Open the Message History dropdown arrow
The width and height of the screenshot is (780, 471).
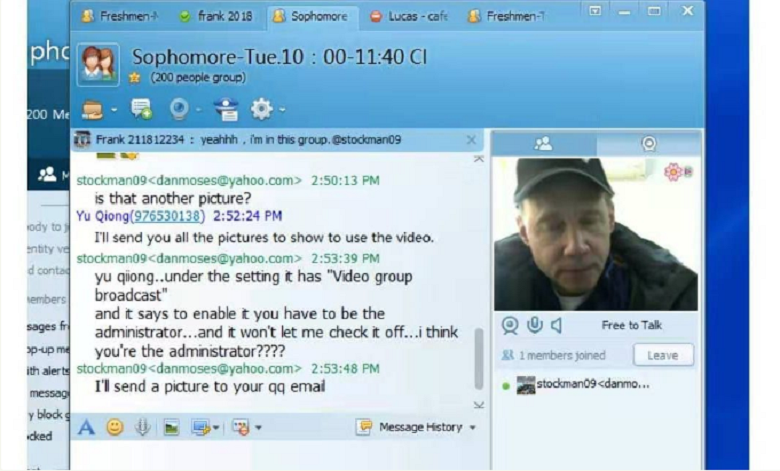click(473, 428)
